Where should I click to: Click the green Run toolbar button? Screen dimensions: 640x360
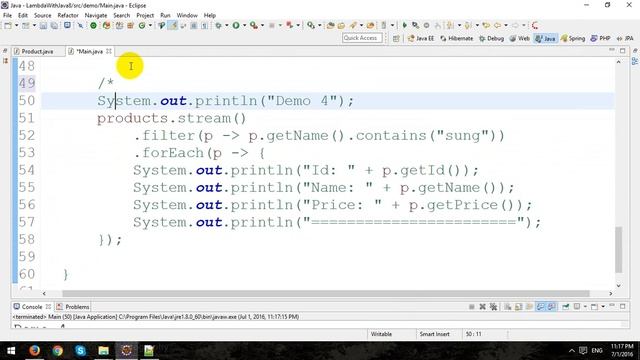click(236, 25)
